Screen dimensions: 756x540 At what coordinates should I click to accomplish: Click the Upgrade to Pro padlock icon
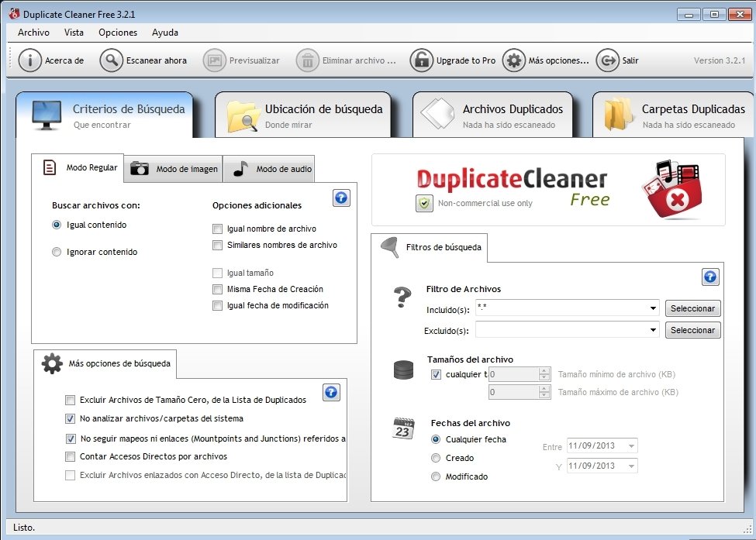(422, 60)
